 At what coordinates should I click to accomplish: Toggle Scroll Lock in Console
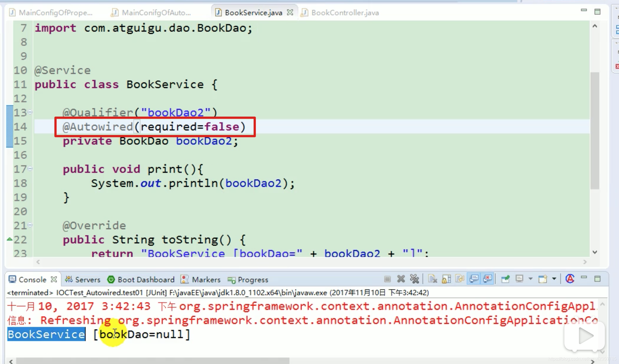(446, 279)
